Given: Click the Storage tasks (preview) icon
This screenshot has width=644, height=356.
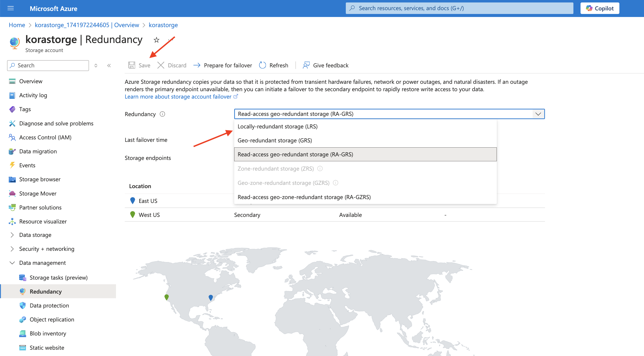Looking at the screenshot, I should [23, 278].
